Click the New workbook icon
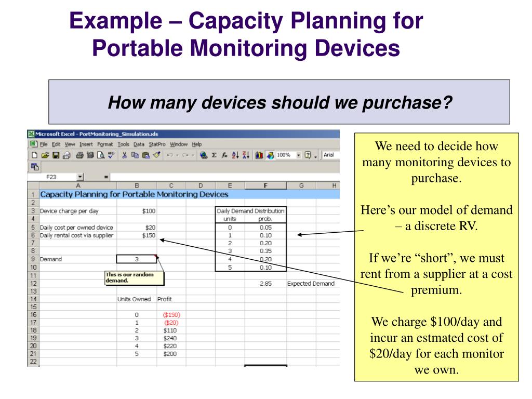The width and height of the screenshot is (532, 399). pos(34,155)
